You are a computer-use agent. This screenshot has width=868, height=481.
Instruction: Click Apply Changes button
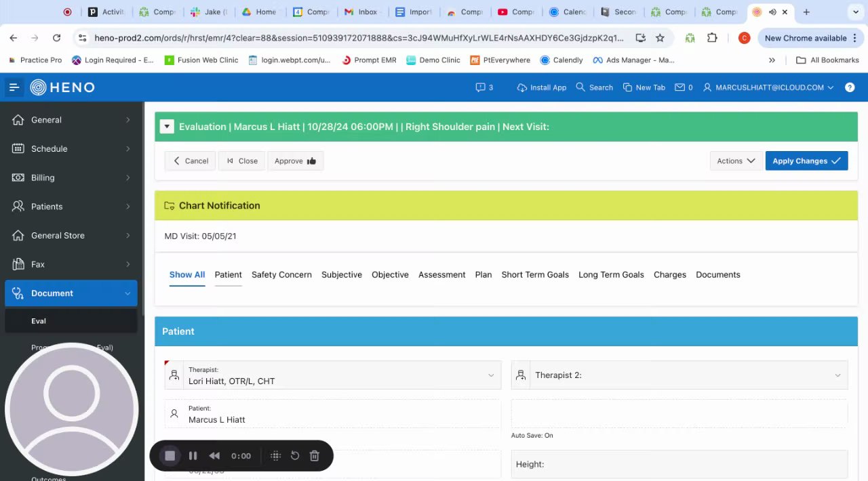806,161
